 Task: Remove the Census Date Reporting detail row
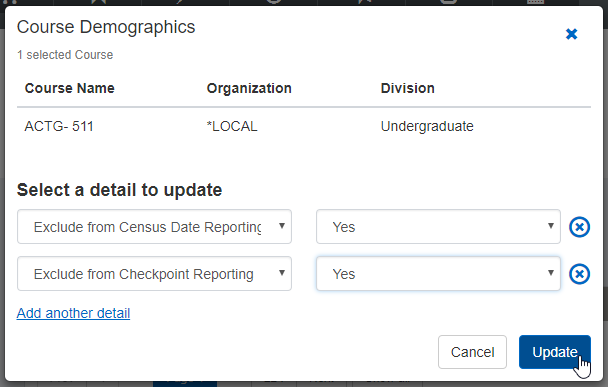pos(579,227)
